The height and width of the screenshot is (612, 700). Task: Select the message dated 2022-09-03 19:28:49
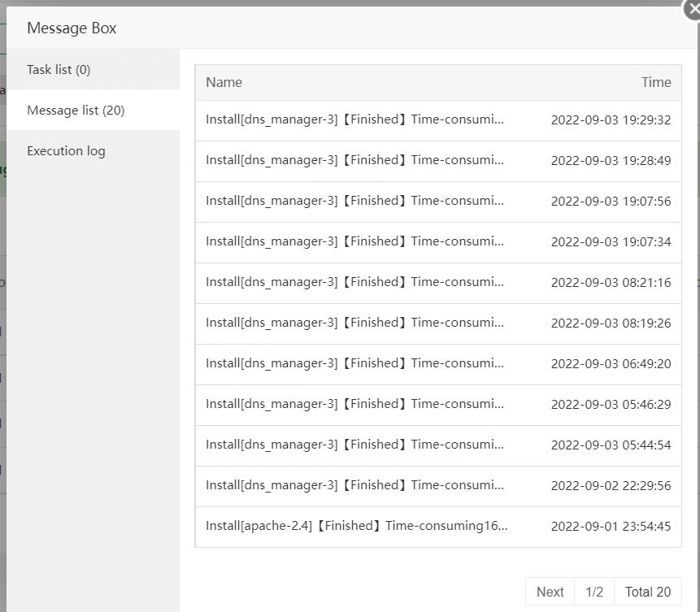[x=355, y=161]
